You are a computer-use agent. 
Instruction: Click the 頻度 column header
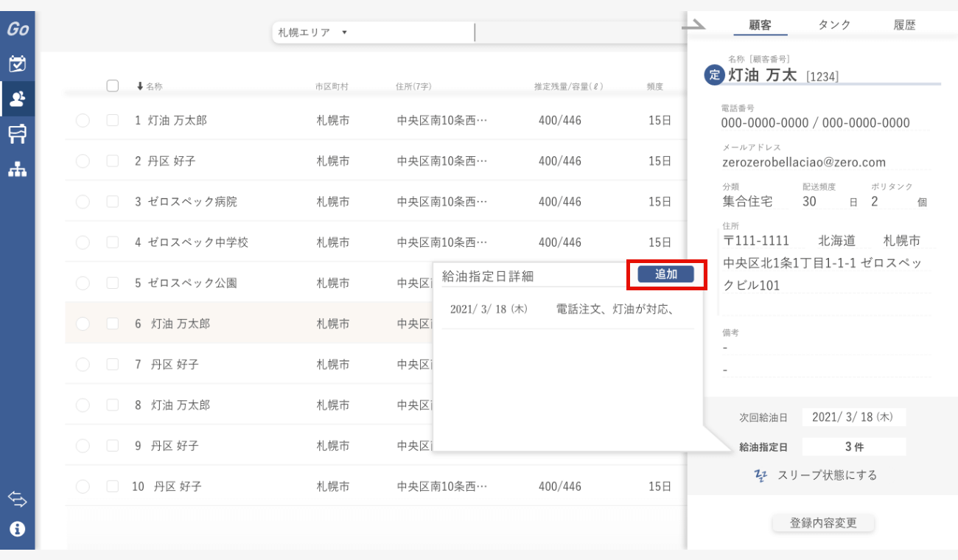(655, 86)
